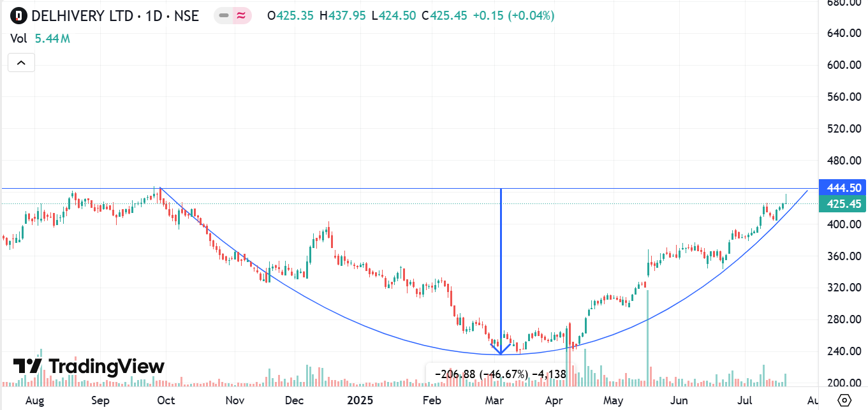
Task: Open the DELHIVERY LTD symbol title
Action: (115, 15)
